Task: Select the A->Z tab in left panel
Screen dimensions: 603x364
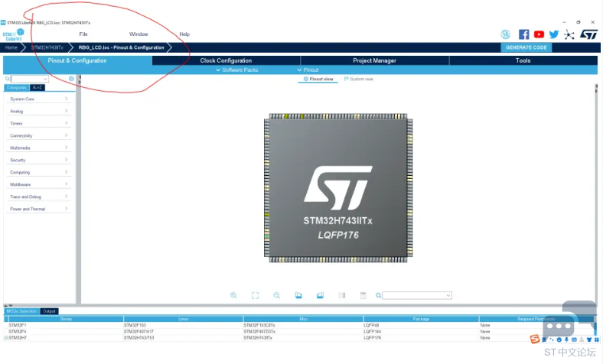Action: (x=37, y=88)
